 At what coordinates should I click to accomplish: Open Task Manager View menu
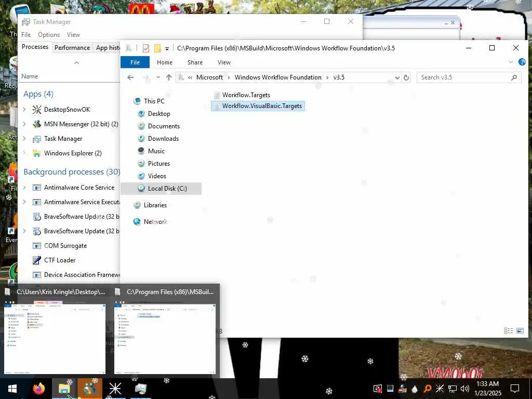tap(73, 35)
